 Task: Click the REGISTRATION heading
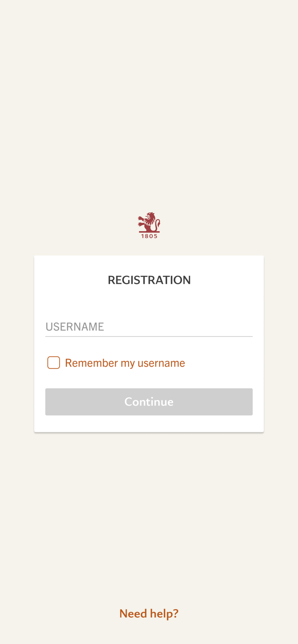click(x=149, y=280)
